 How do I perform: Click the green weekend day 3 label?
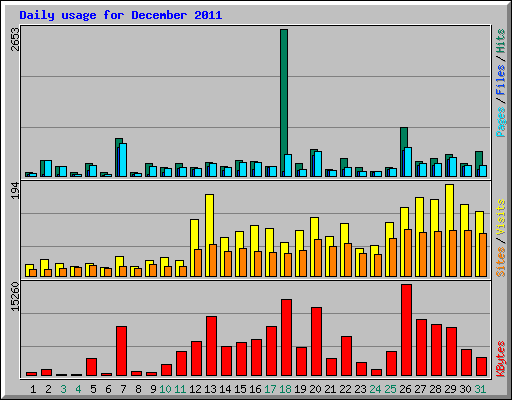click(63, 389)
